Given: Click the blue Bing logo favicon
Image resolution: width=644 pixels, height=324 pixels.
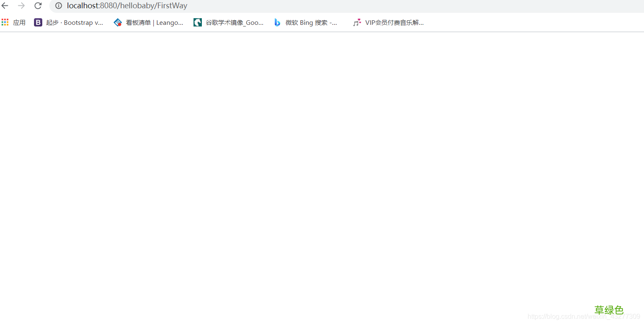Looking at the screenshot, I should tap(277, 22).
